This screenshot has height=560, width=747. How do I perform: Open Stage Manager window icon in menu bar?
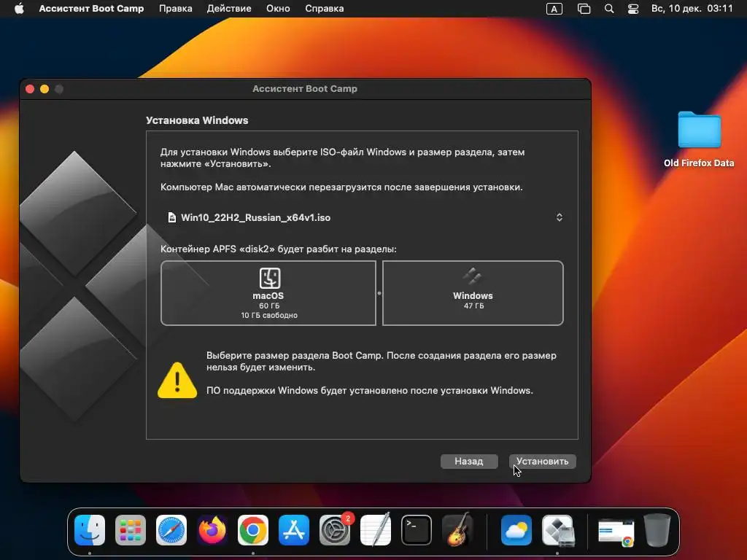point(584,9)
